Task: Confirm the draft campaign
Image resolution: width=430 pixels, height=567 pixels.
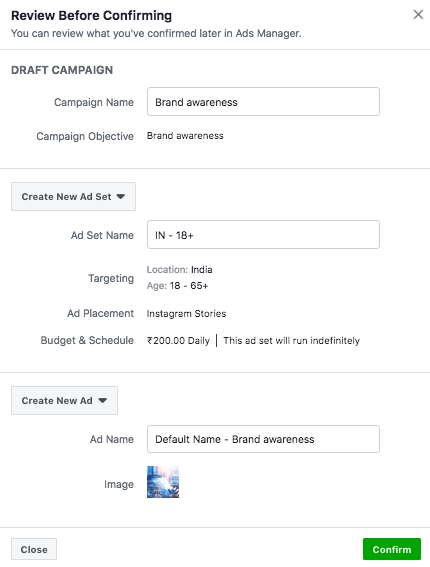Action: click(x=392, y=549)
